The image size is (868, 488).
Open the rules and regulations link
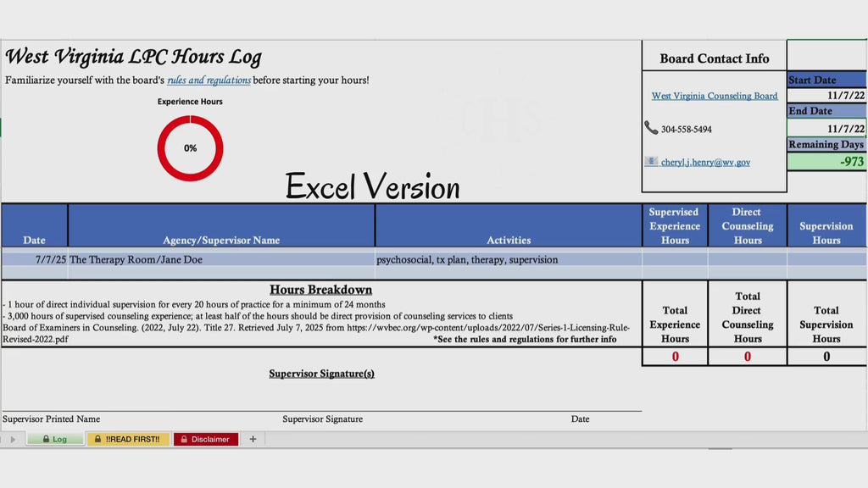pyautogui.click(x=209, y=80)
